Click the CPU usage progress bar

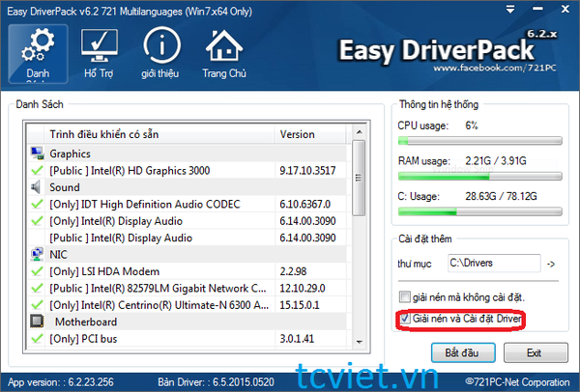click(x=480, y=141)
